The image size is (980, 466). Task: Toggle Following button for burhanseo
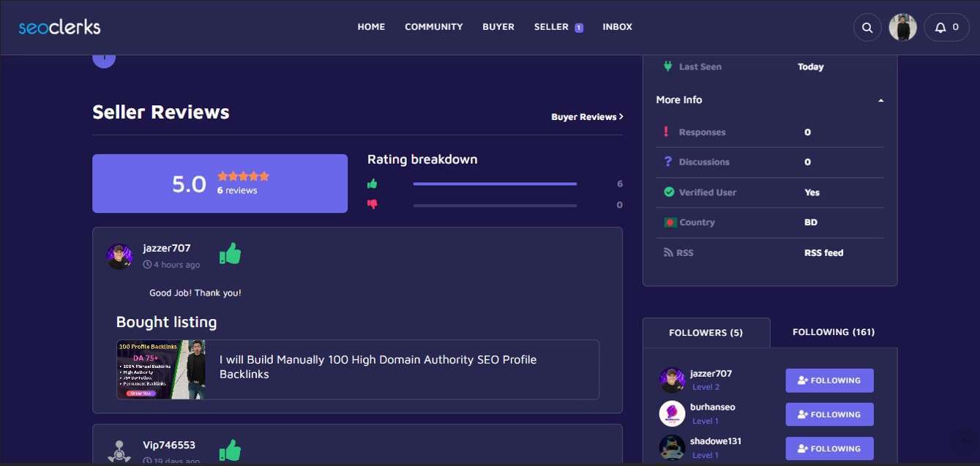click(x=829, y=414)
